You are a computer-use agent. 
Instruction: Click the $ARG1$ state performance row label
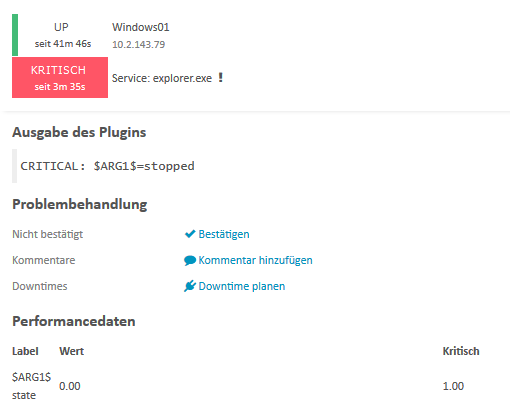[31, 386]
